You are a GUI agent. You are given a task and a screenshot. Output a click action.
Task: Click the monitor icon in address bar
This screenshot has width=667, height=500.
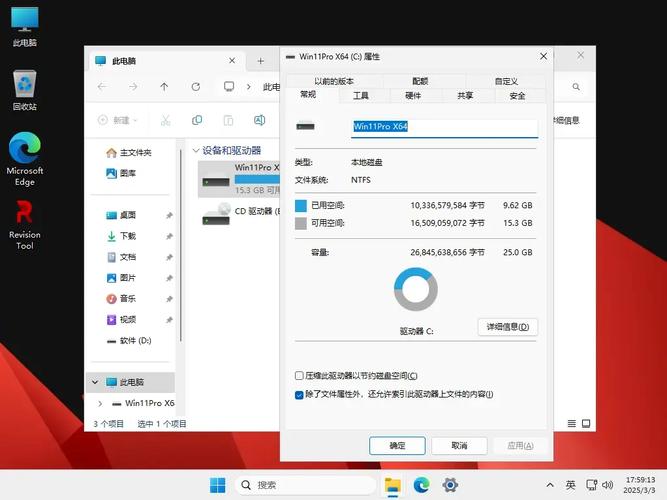point(229,87)
